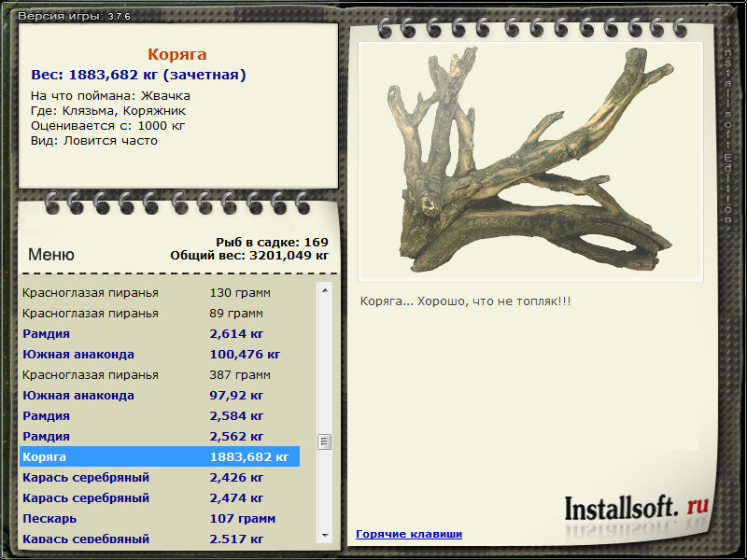Click the Коряга description text under the picture
The image size is (747, 560).
[x=465, y=301]
